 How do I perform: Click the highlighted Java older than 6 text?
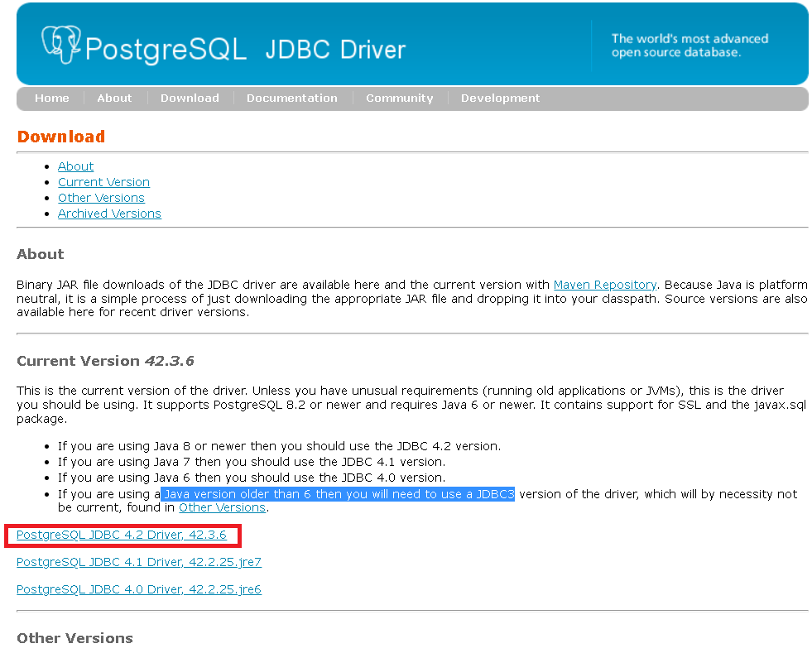pos(338,494)
